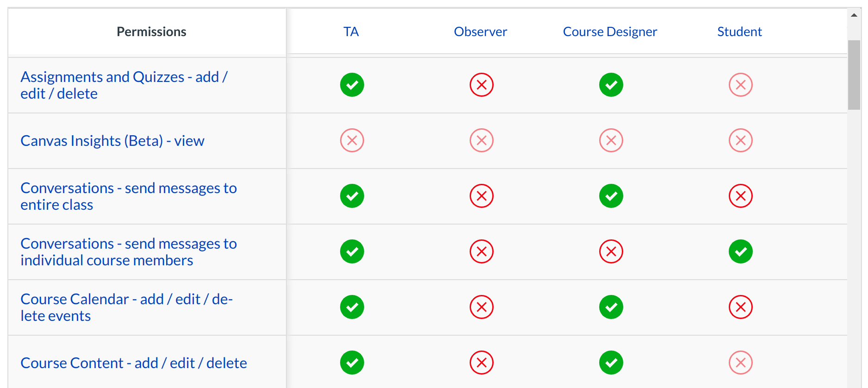868x388 pixels.
Task: Click the Student check for individual messages permission
Action: [740, 251]
